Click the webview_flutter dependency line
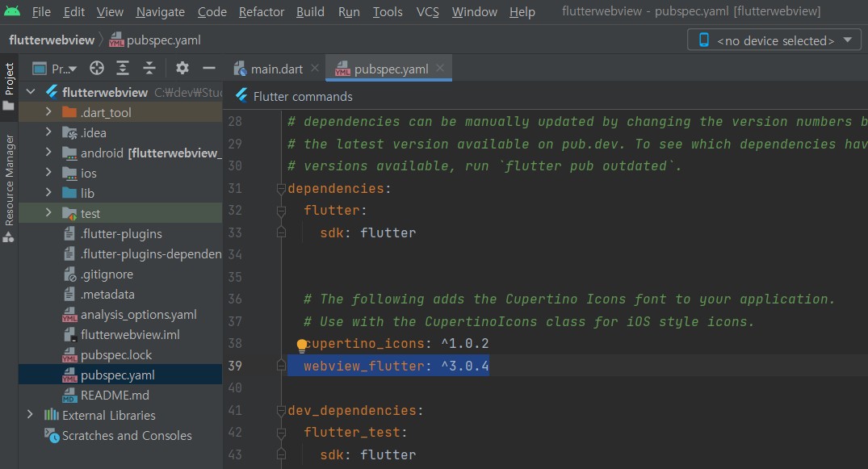This screenshot has height=469, width=868. 396,366
